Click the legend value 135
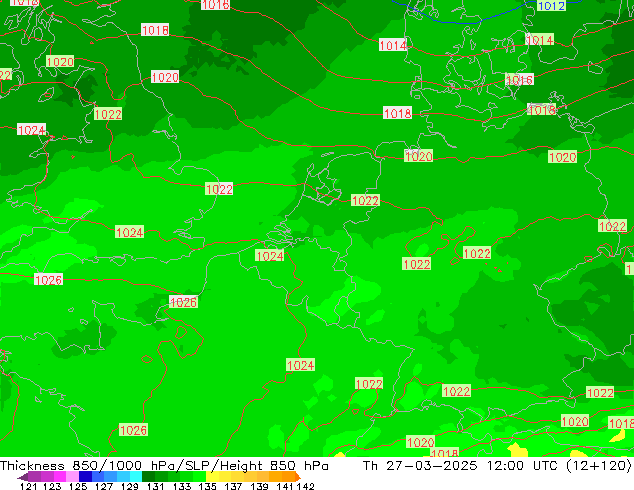 (207, 486)
